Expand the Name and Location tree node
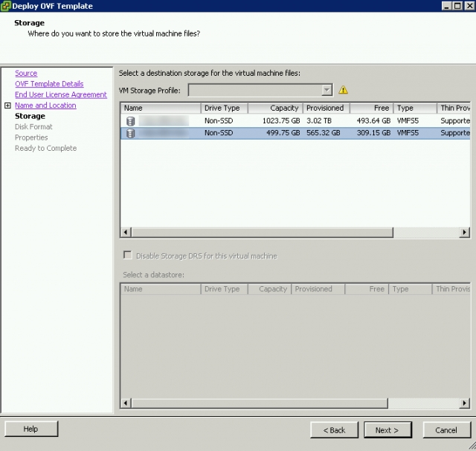Screen dimensions: 476x451 7,106
